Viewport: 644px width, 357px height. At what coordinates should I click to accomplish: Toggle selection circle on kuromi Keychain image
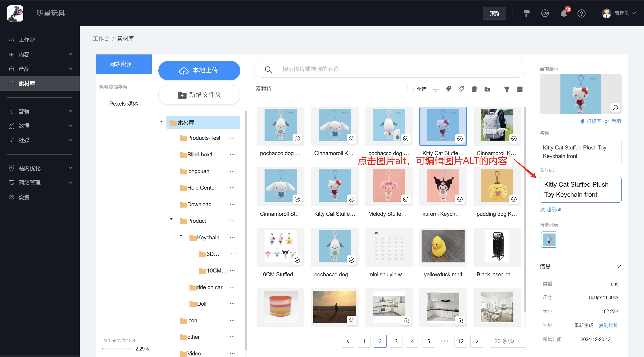coord(460,199)
